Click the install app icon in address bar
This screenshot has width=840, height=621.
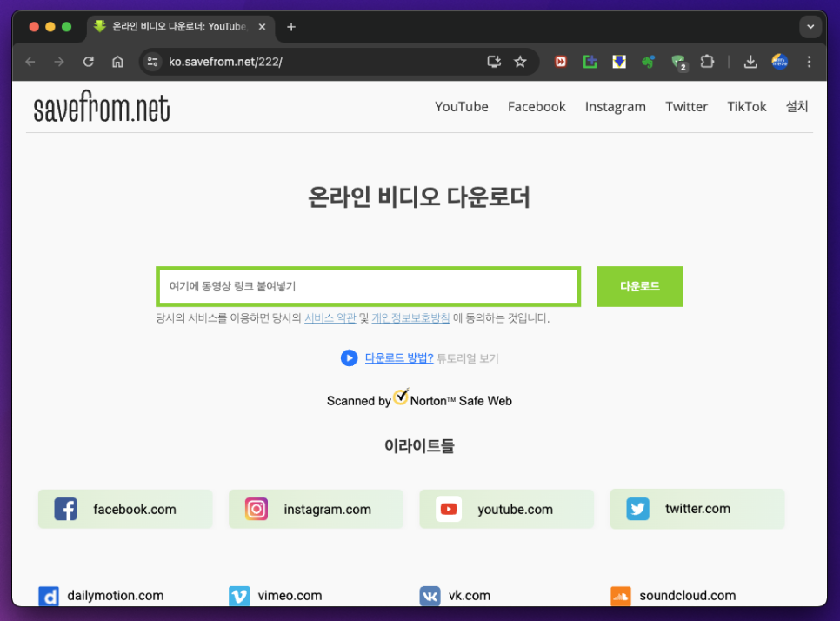click(x=494, y=62)
